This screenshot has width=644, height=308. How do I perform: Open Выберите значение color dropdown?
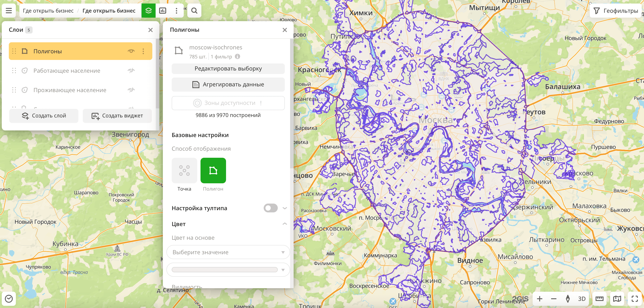[x=228, y=252]
